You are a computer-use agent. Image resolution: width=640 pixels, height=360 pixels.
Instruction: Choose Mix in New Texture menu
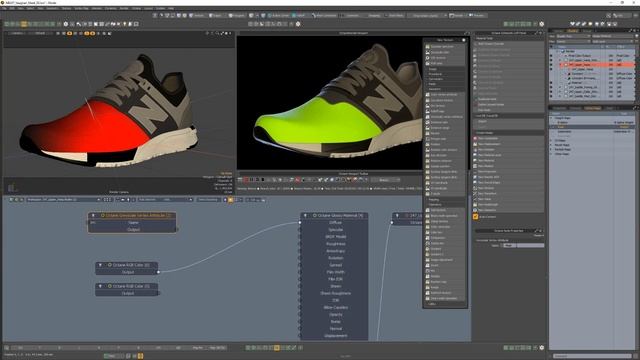coord(444,271)
